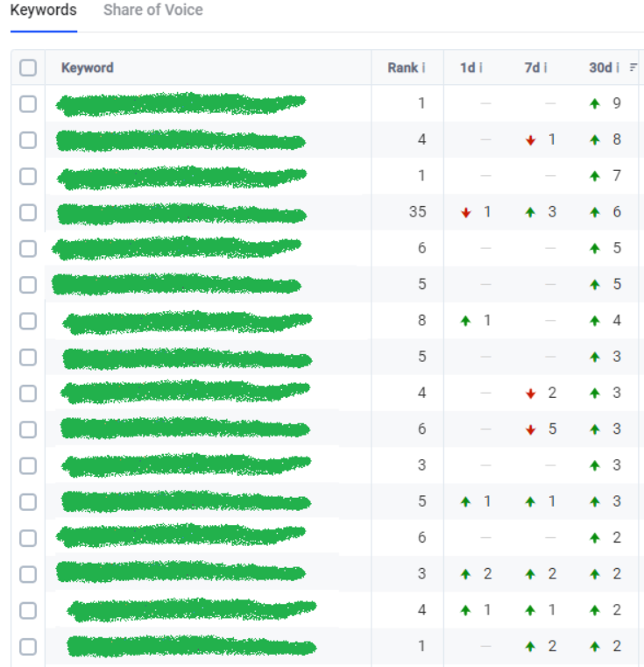Click the 30d change value 7 cell
The height and width of the screenshot is (667, 644).
click(x=617, y=176)
